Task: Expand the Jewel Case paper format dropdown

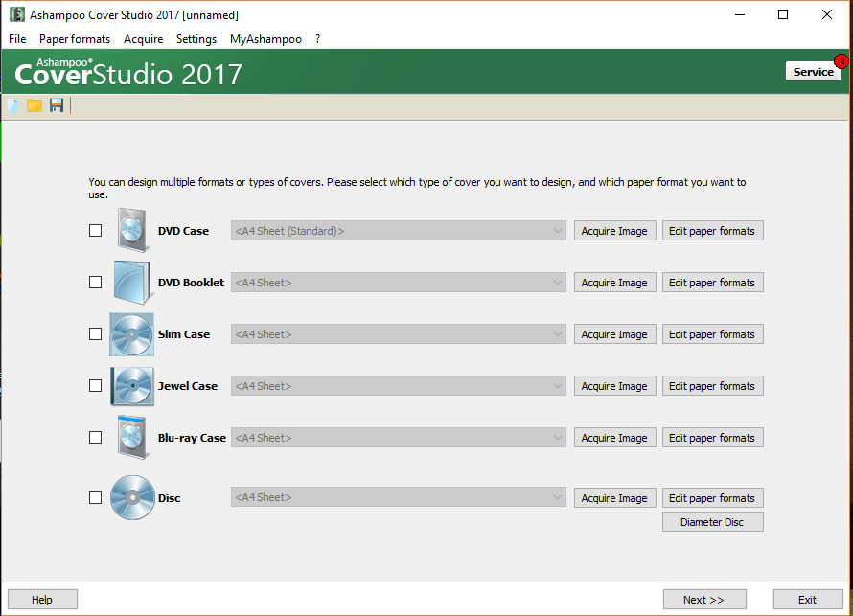Action: (398, 385)
